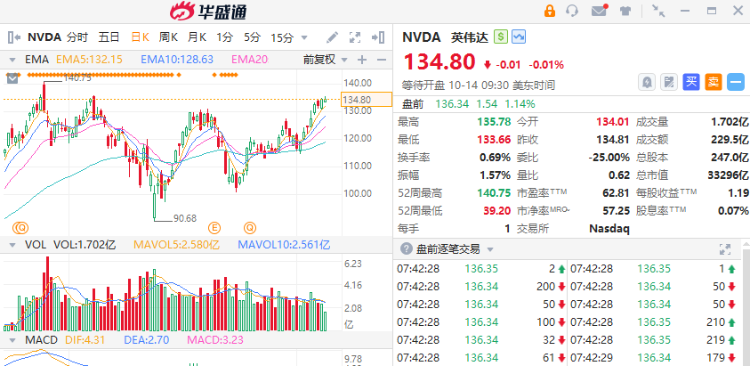Image resolution: width=750 pixels, height=366 pixels.
Task: Open the stock note icon
Action: [669, 82]
